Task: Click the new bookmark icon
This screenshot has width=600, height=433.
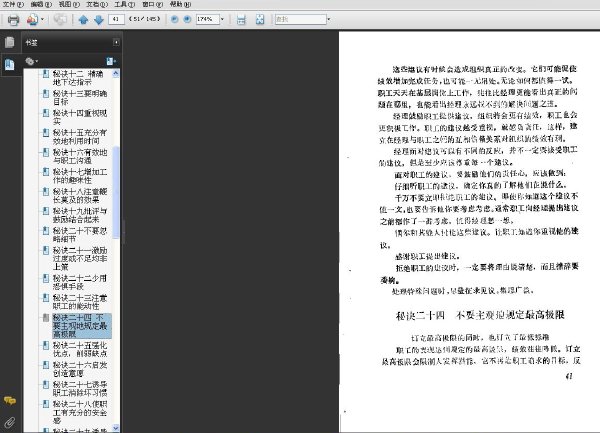Action: [x=111, y=61]
